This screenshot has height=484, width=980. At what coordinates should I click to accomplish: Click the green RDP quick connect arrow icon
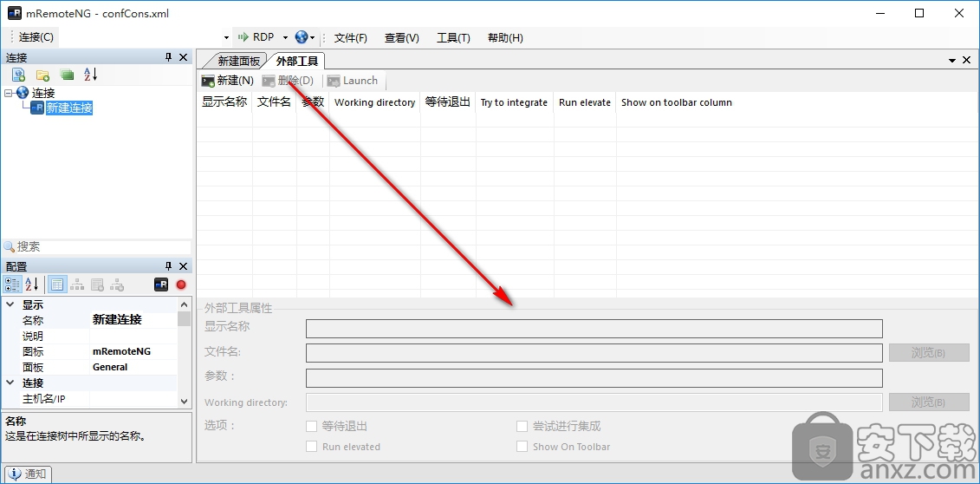tap(243, 37)
